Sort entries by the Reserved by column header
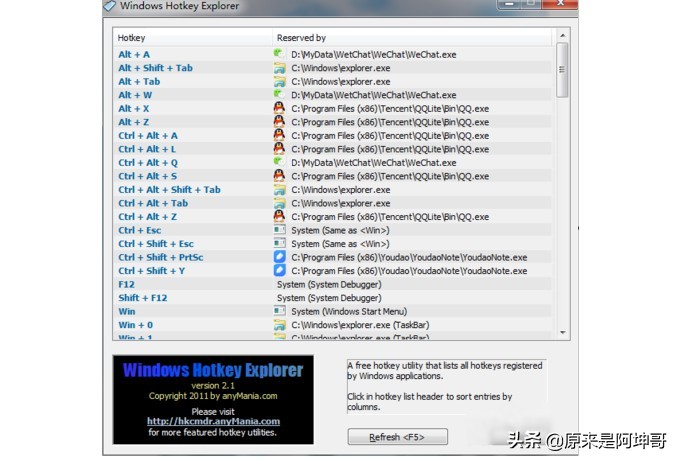This screenshot has width=680, height=463. tap(412, 38)
